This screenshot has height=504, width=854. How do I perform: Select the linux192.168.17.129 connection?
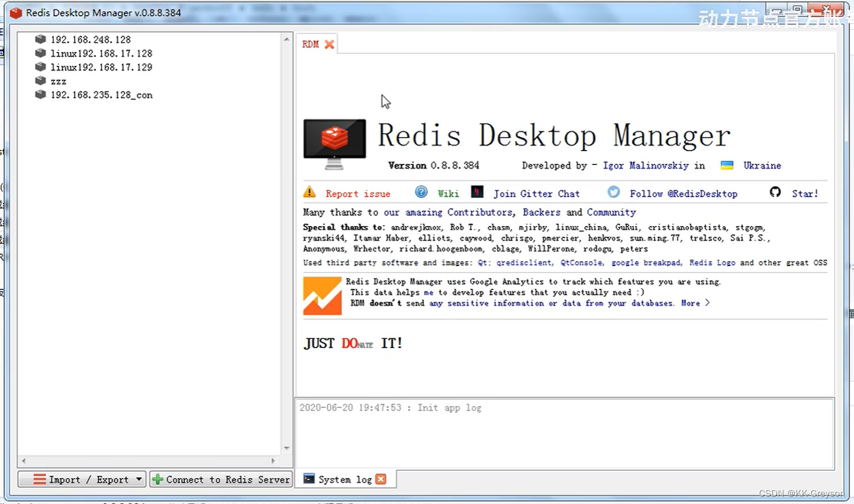point(102,67)
